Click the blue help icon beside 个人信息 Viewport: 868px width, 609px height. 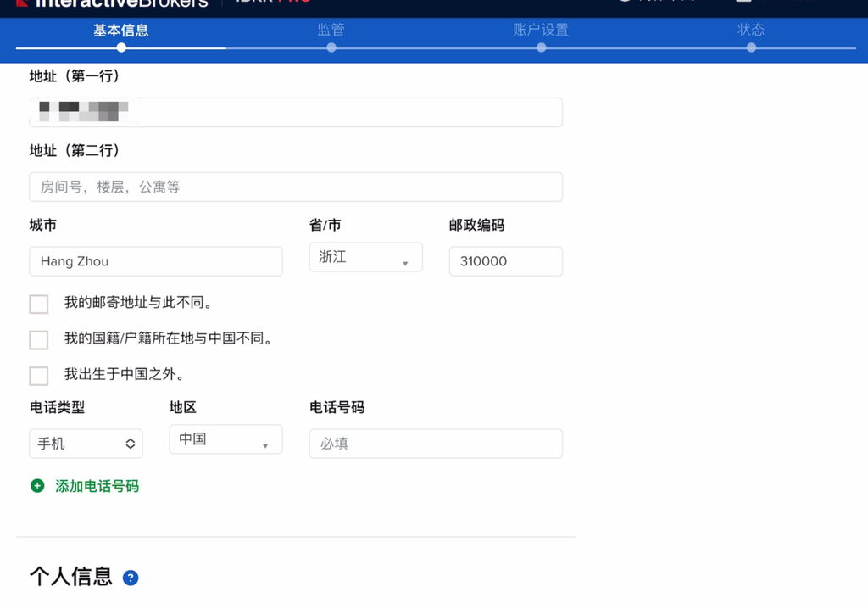(131, 578)
